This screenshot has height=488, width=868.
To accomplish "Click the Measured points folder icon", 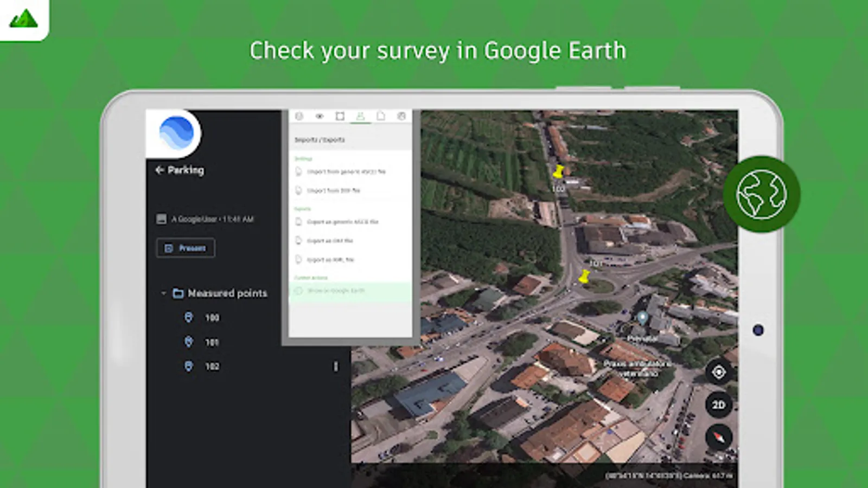I will click(x=178, y=293).
